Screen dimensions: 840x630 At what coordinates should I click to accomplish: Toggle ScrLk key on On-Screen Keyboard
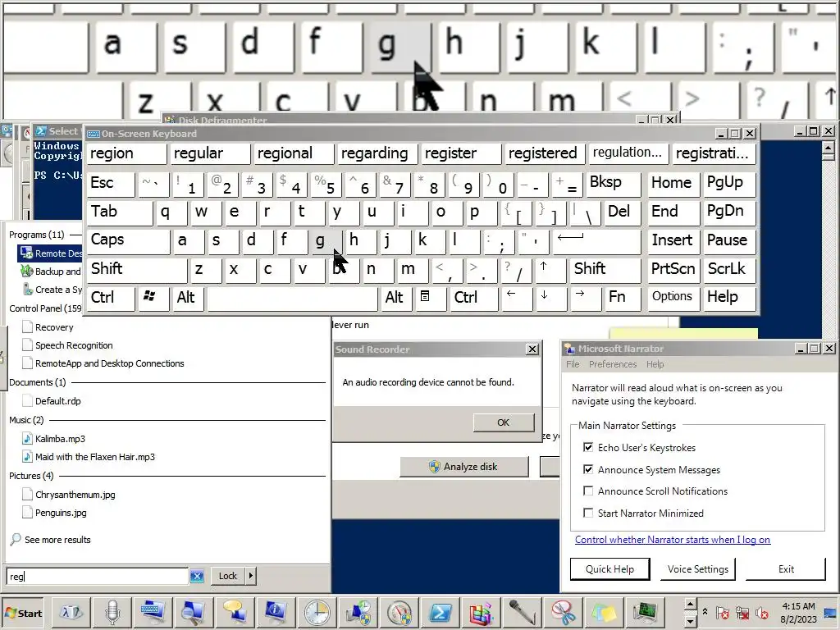tap(729, 269)
